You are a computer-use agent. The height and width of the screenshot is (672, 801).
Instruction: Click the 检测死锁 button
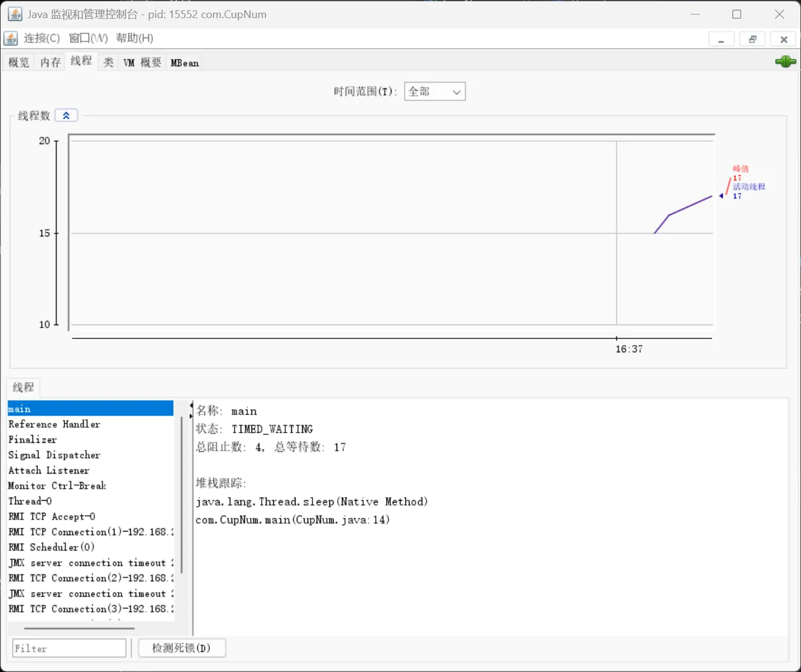182,648
